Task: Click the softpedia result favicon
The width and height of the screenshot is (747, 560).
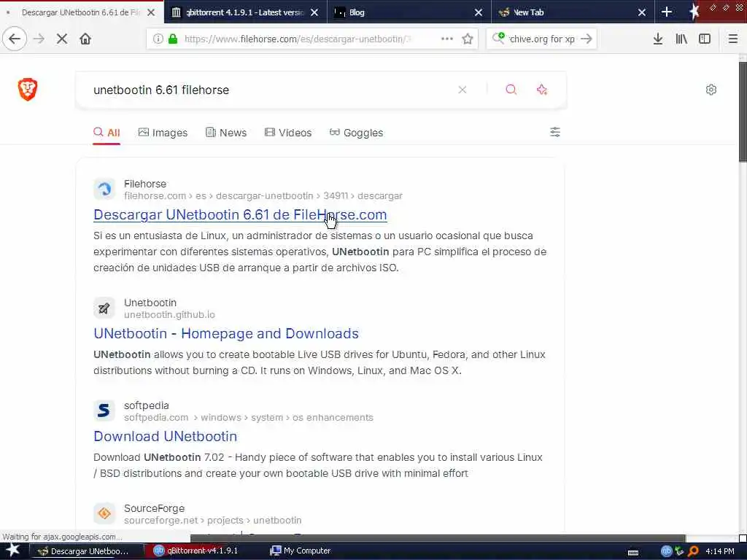Action: tap(104, 411)
